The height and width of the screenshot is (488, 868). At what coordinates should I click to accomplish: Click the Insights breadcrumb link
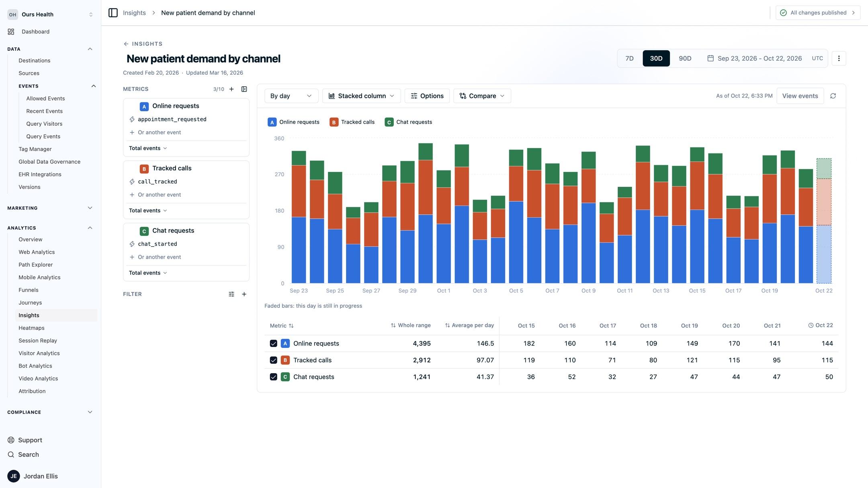134,13
